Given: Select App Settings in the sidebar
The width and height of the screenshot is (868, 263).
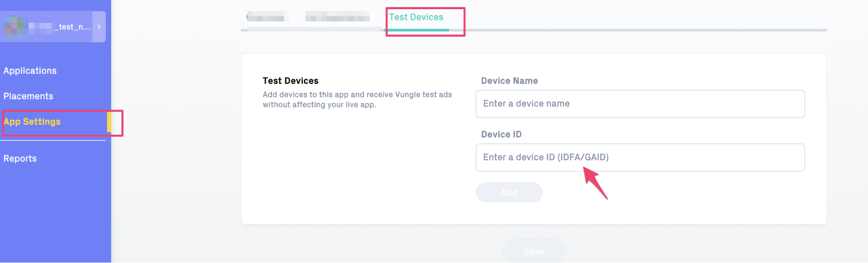Looking at the screenshot, I should point(32,122).
